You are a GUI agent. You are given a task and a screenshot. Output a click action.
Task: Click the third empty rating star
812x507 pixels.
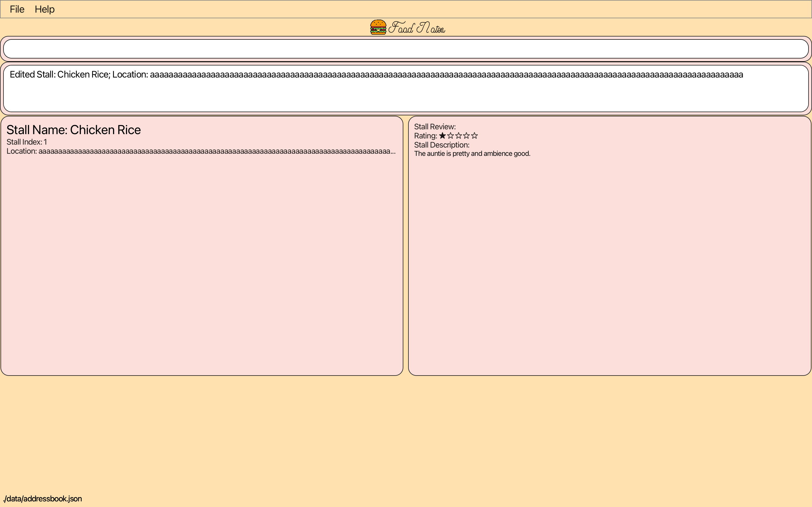tap(458, 136)
